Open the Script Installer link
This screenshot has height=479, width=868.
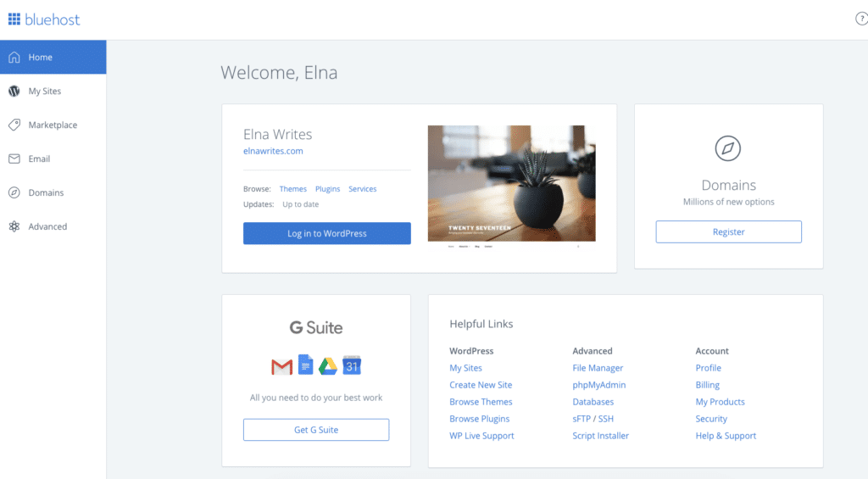tap(601, 436)
